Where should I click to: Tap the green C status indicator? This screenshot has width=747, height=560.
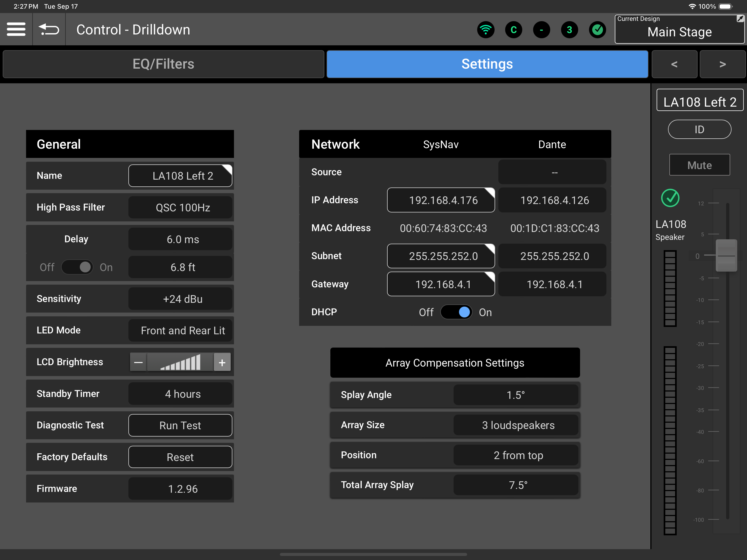(x=514, y=30)
